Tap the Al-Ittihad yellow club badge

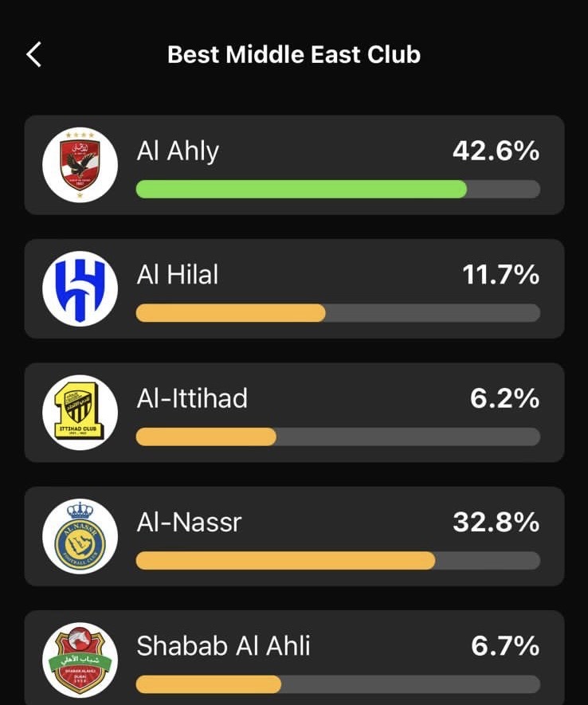(80, 413)
